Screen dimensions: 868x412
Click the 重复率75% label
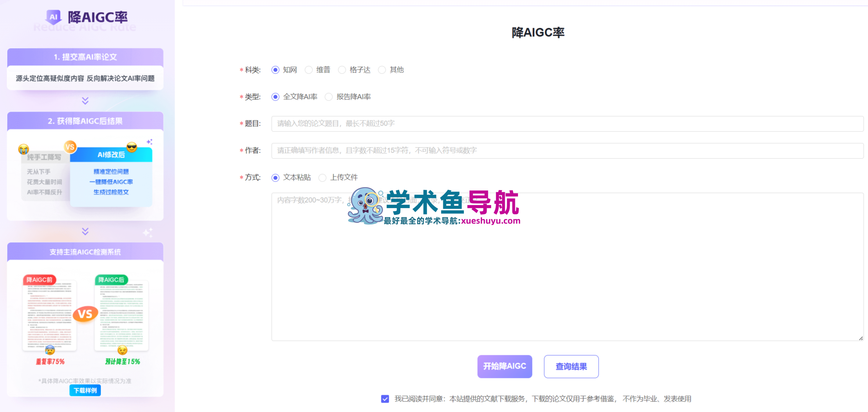50,362
